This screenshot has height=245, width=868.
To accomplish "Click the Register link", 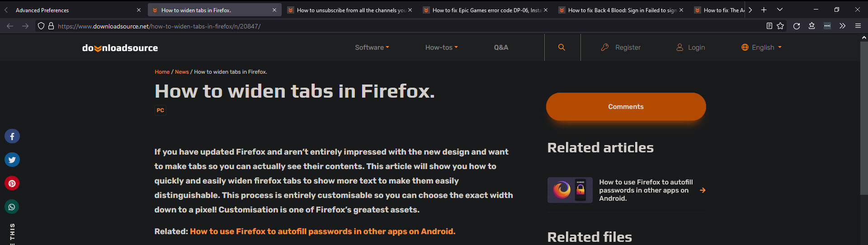I will coord(621,47).
